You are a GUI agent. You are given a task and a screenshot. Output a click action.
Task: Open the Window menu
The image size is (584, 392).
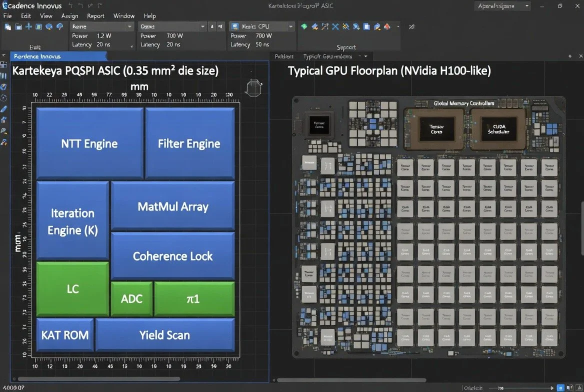[123, 16]
